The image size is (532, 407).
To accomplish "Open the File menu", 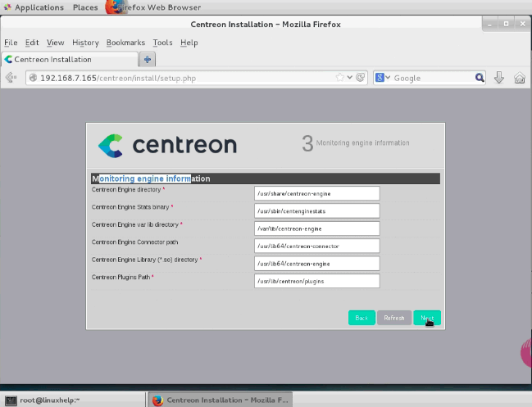I will [x=11, y=43].
